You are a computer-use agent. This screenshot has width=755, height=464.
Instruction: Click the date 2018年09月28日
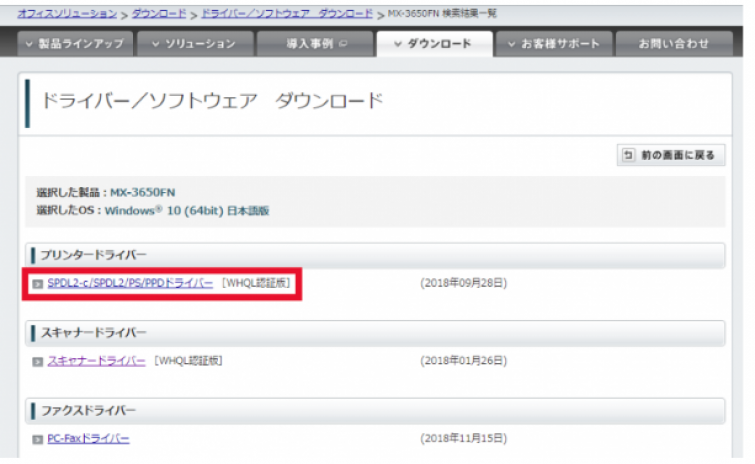pyautogui.click(x=464, y=283)
